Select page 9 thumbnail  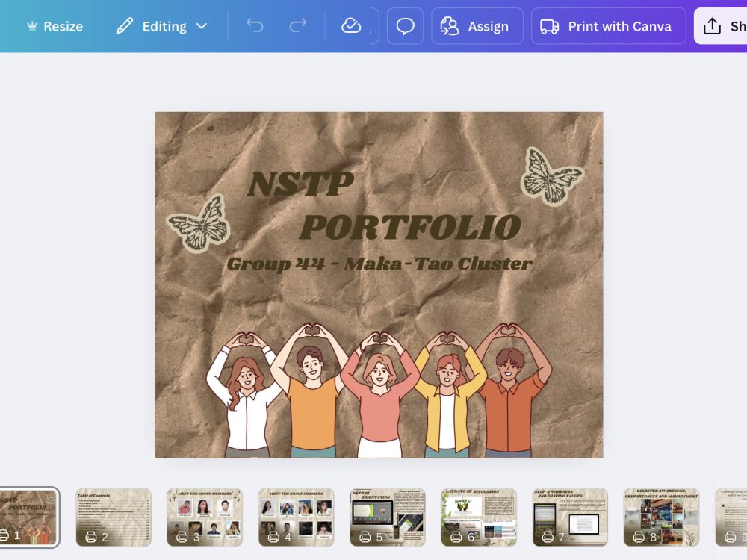coord(731,517)
